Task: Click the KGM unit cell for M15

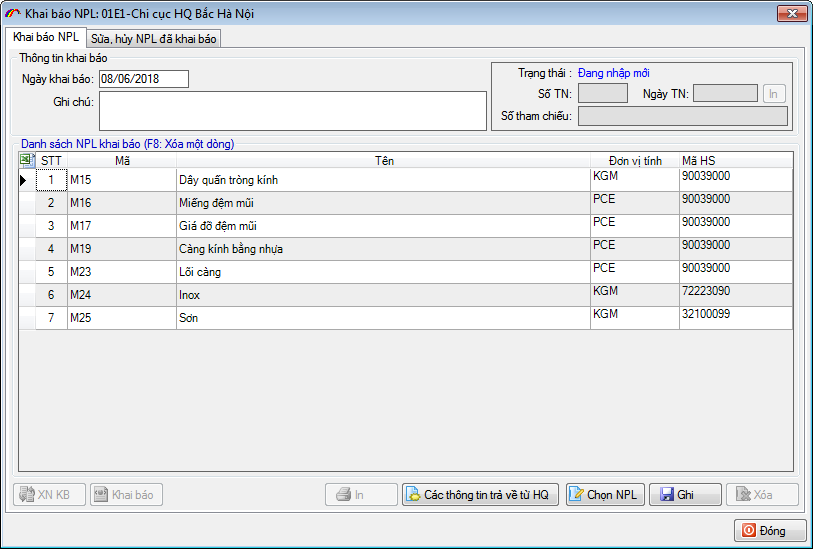Action: 635,176
